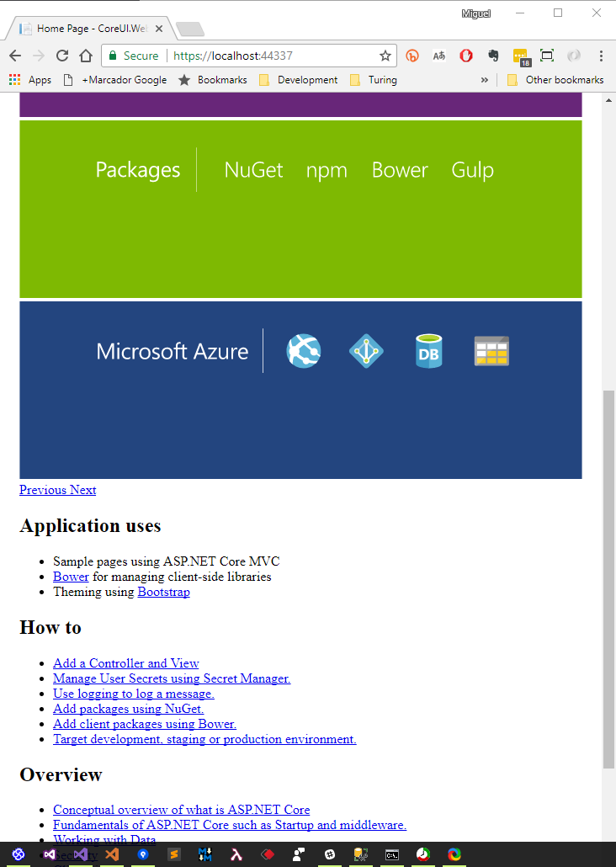
Task: Open the Bower link under Application uses
Action: pyautogui.click(x=71, y=577)
